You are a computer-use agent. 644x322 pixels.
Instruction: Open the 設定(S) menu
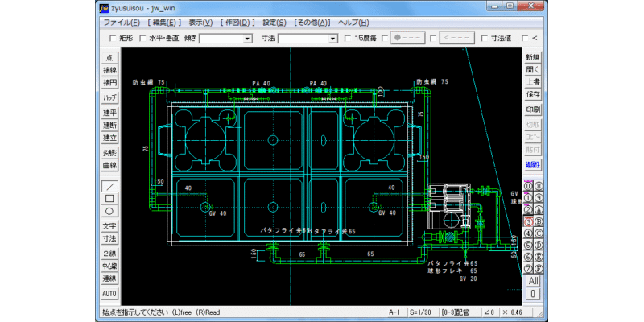tap(275, 23)
